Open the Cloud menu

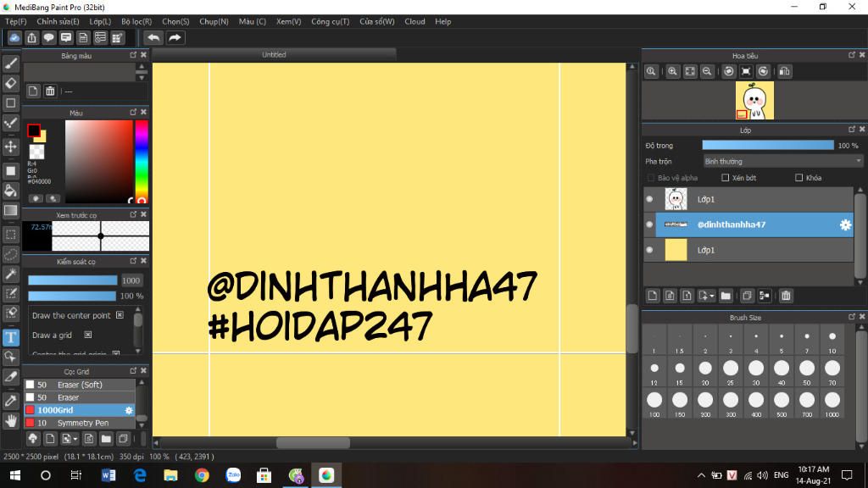click(x=415, y=21)
